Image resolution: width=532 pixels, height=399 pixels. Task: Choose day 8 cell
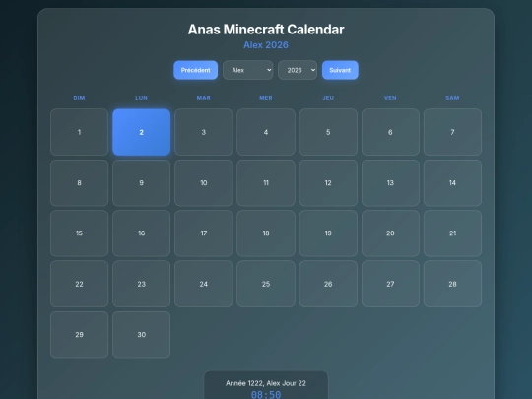80,183
